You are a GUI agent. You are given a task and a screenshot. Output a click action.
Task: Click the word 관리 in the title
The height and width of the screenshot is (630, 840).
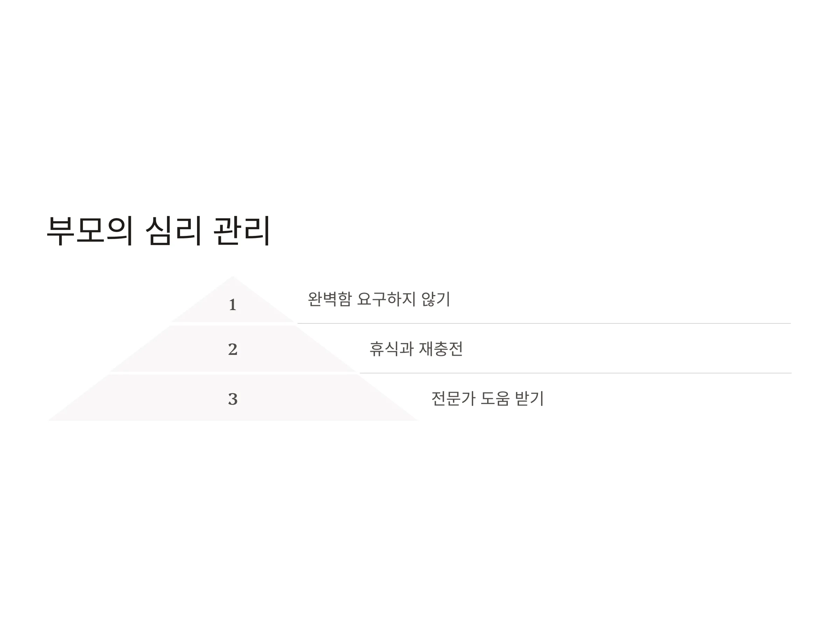(x=241, y=231)
